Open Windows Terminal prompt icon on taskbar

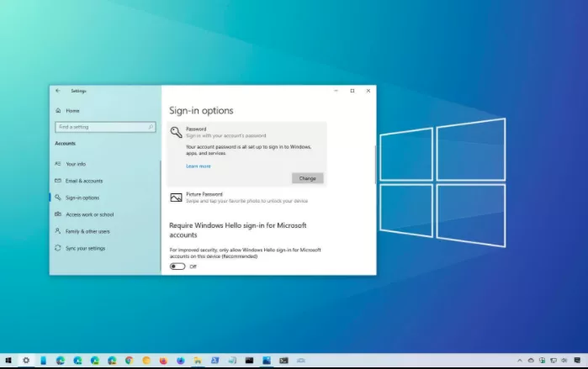(x=283, y=361)
